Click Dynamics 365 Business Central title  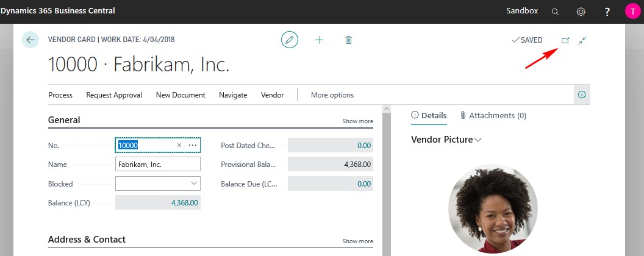(x=57, y=11)
